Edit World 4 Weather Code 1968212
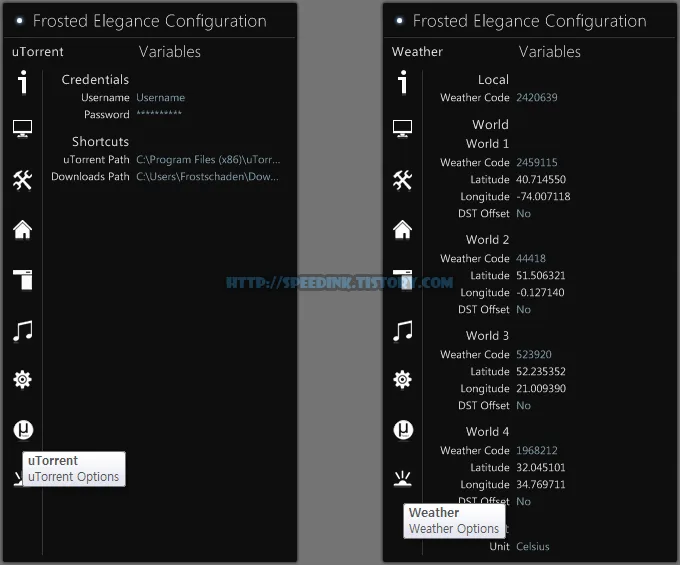The width and height of the screenshot is (680, 565). [x=536, y=451]
